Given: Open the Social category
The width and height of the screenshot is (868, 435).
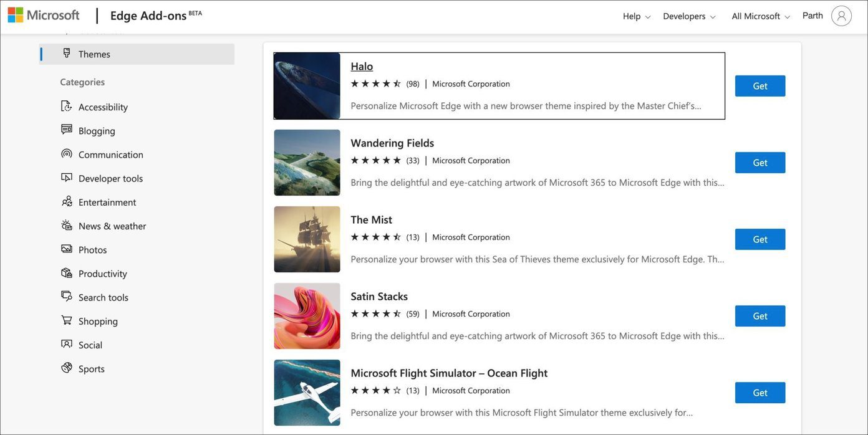Looking at the screenshot, I should (x=90, y=345).
